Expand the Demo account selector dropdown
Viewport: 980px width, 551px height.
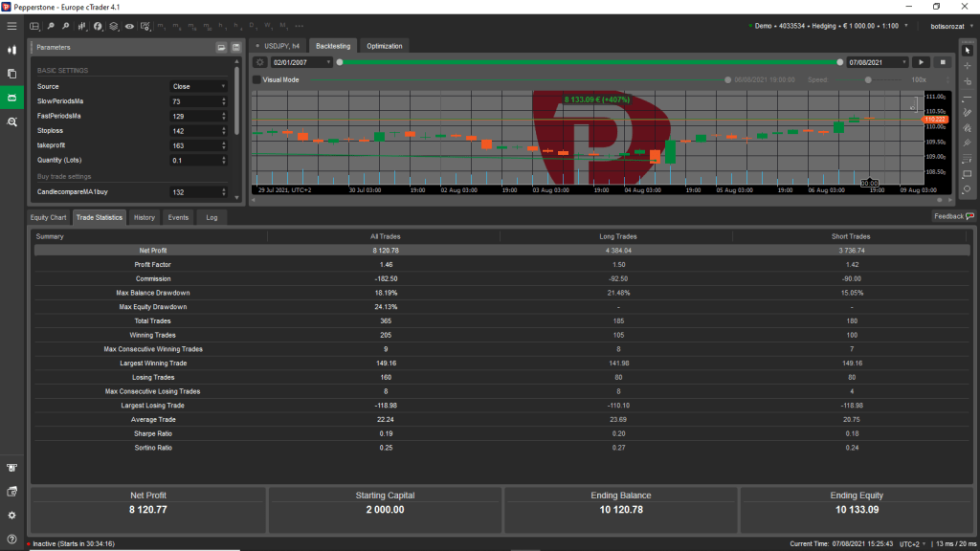click(x=829, y=26)
